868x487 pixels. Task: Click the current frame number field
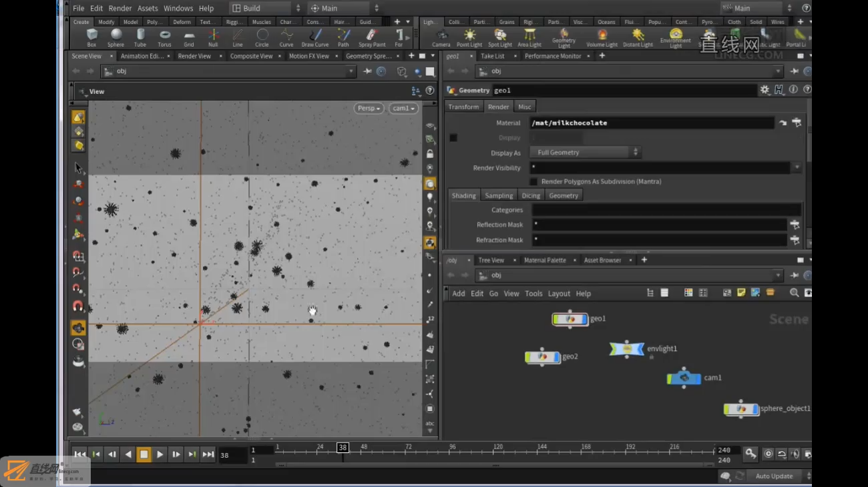pyautogui.click(x=234, y=455)
